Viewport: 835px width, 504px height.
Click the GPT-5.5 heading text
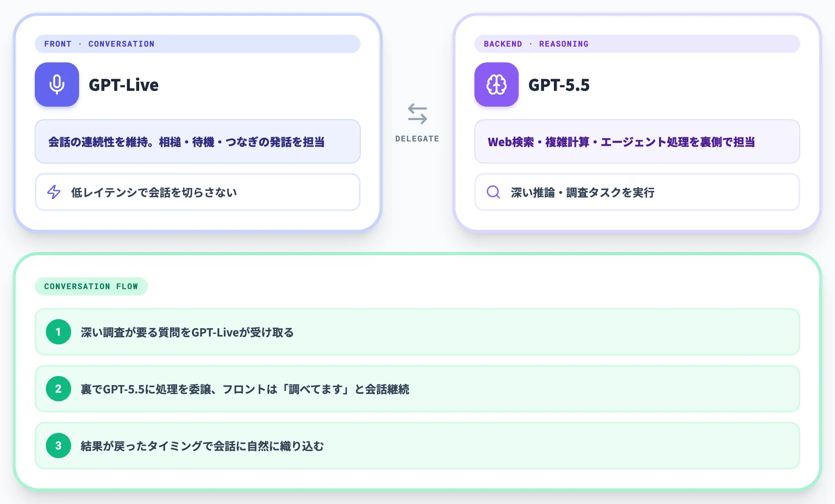pyautogui.click(x=559, y=85)
